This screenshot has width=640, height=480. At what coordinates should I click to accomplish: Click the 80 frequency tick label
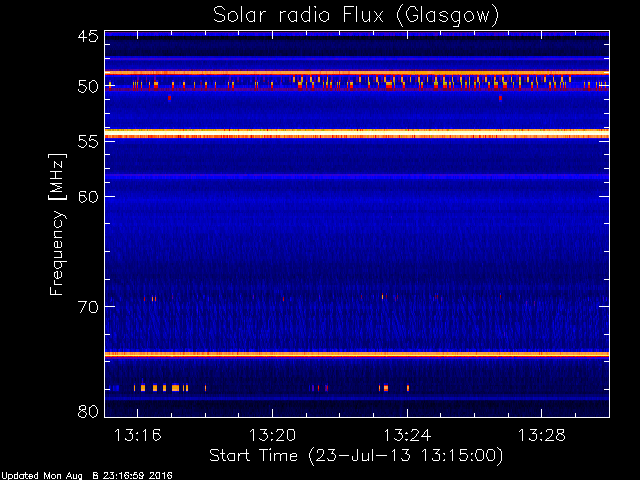point(88,411)
